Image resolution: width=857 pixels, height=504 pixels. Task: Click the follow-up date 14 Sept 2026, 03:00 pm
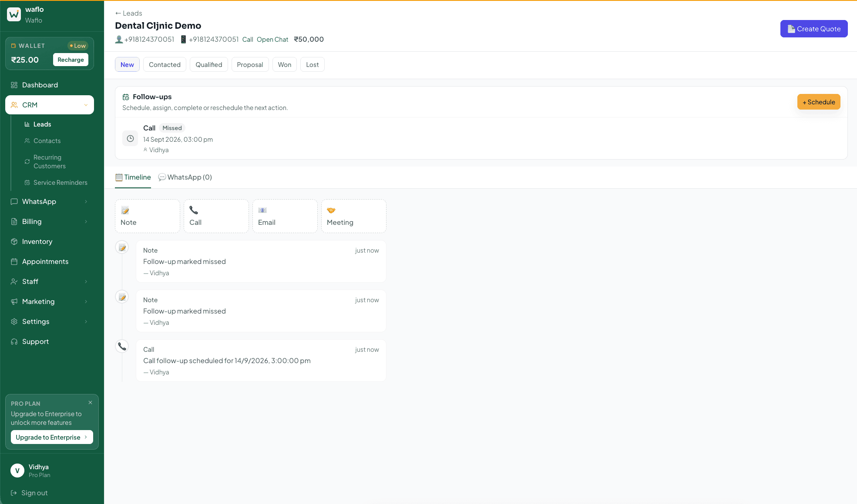(x=178, y=140)
